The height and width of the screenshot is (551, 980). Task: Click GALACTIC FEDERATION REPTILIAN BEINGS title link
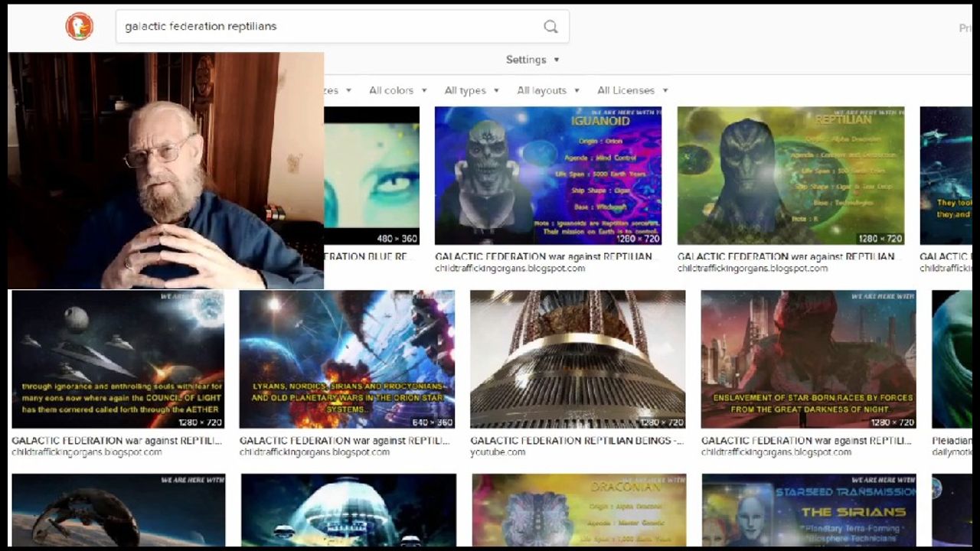pyautogui.click(x=577, y=441)
